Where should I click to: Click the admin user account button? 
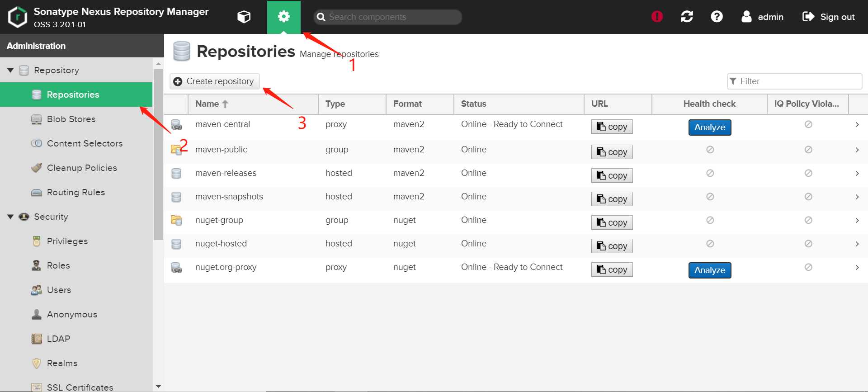coord(762,17)
